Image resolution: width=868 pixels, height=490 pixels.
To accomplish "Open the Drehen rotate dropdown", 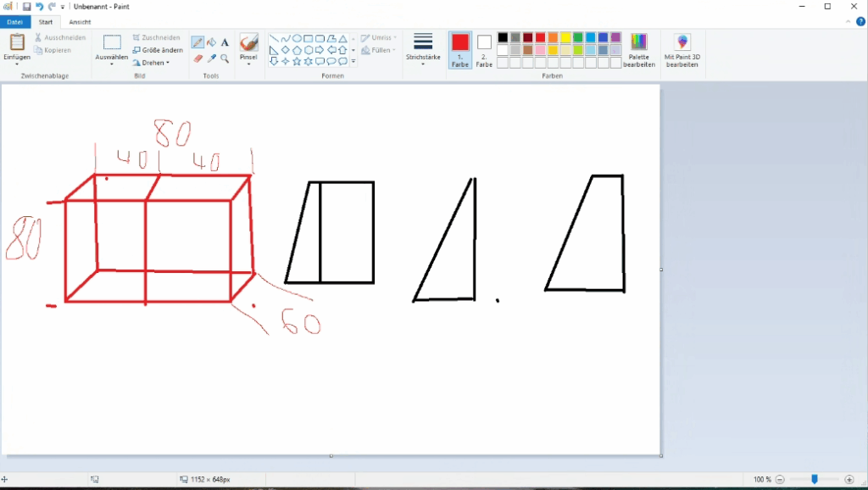I will pos(152,63).
